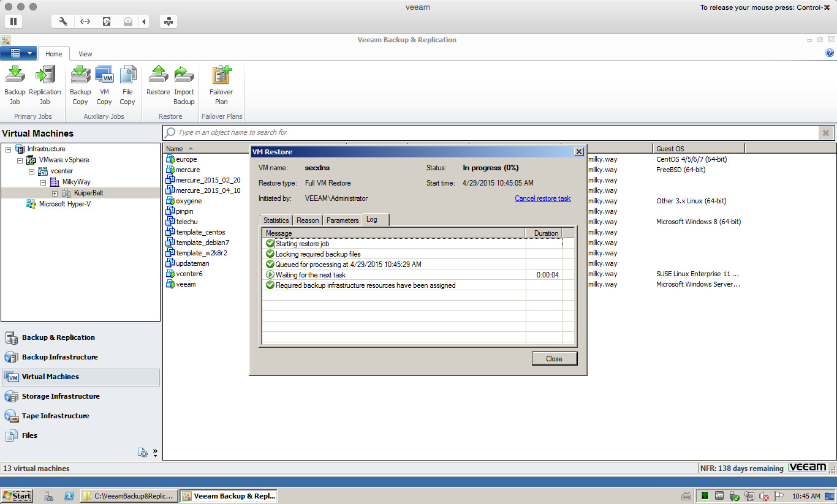Open the Statistics tab in VM Restore
The width and height of the screenshot is (837, 504).
coord(276,220)
